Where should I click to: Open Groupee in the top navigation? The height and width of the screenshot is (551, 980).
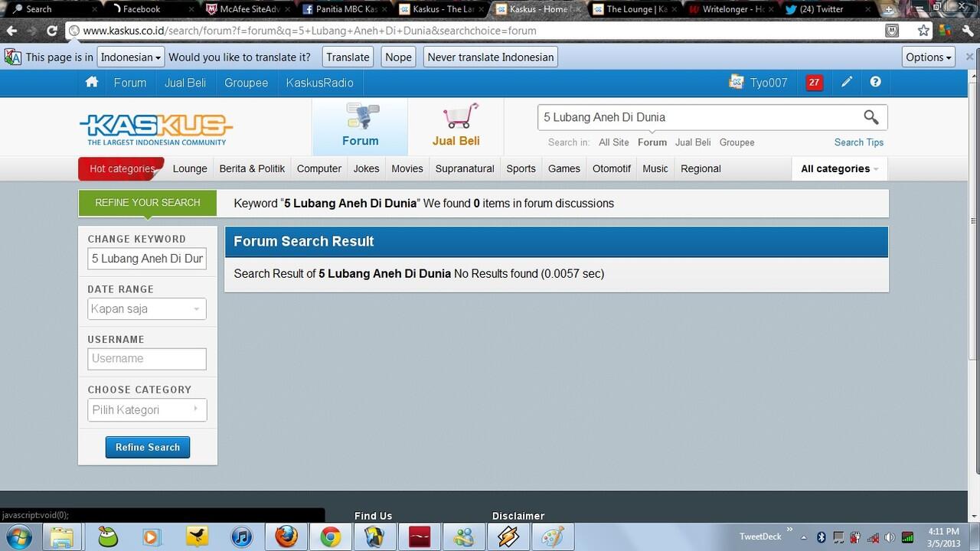point(247,83)
